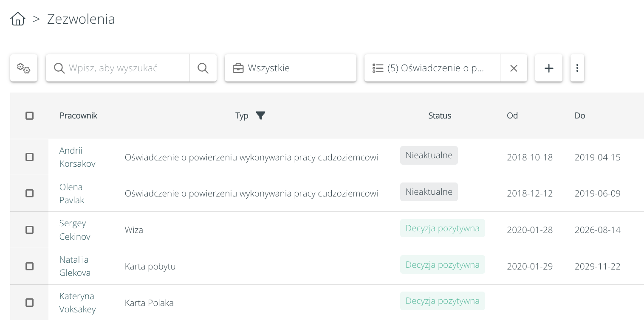
Task: Click Zezwolenia breadcrumb title
Action: point(81,19)
